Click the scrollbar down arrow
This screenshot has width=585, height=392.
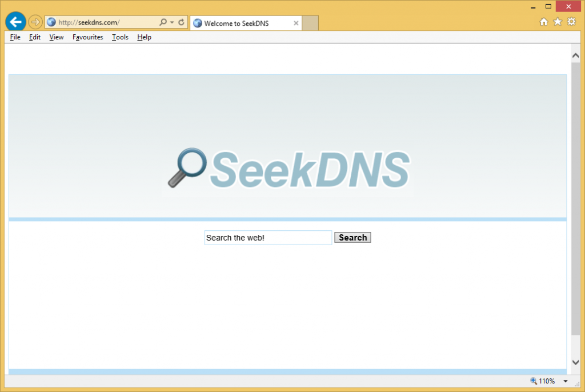point(576,362)
